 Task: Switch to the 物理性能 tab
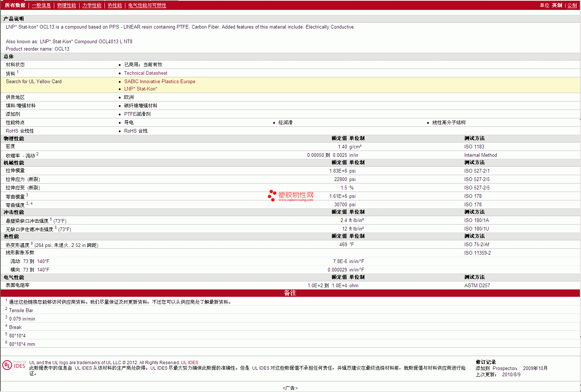pos(66,5)
